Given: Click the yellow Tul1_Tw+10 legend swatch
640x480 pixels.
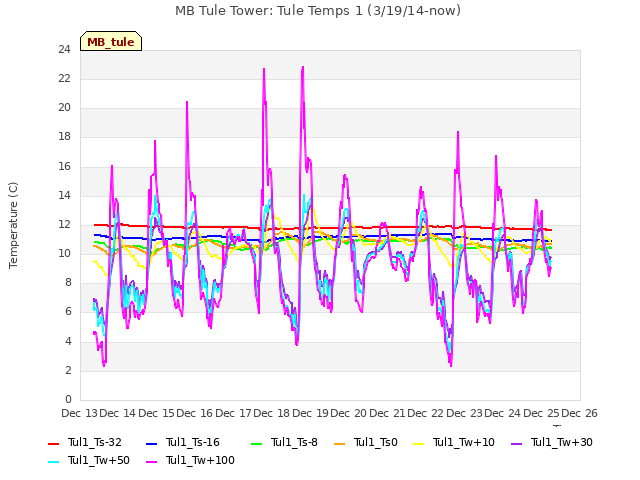Looking at the screenshot, I should 419,443.
